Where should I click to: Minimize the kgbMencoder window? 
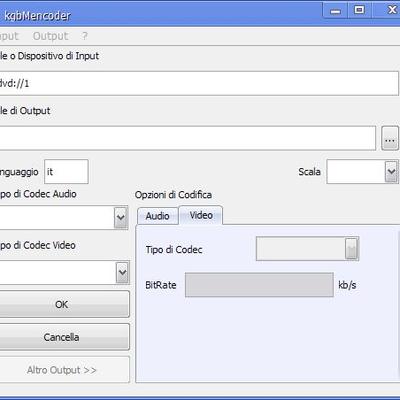point(335,11)
